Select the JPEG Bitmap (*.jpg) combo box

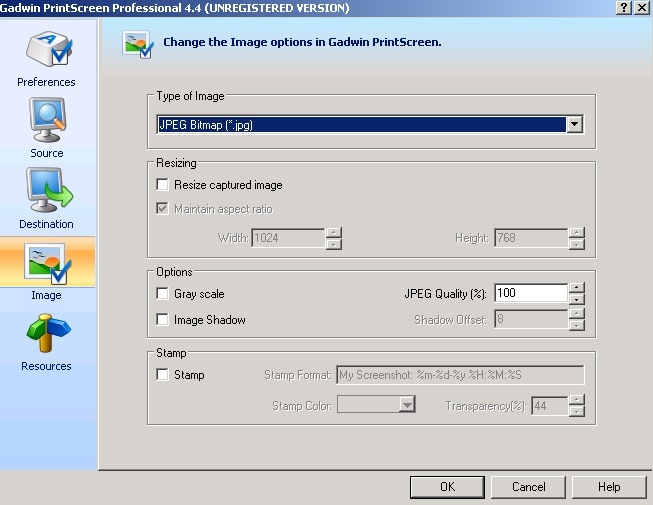click(370, 124)
